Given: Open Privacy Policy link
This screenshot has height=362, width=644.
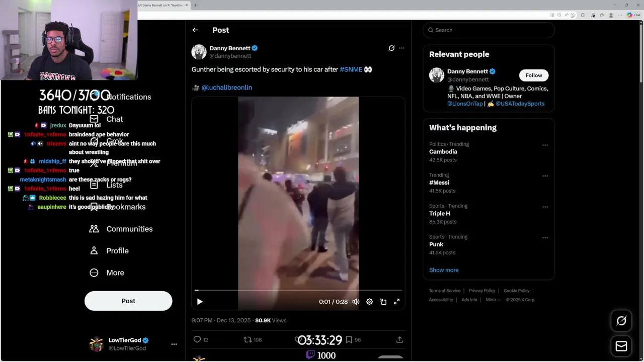Looking at the screenshot, I should click(482, 291).
